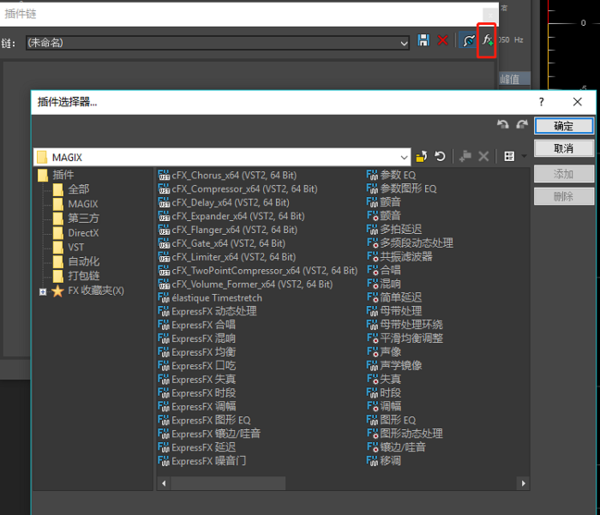The height and width of the screenshot is (515, 600).
Task: Refresh the plugin list icon
Action: (440, 156)
